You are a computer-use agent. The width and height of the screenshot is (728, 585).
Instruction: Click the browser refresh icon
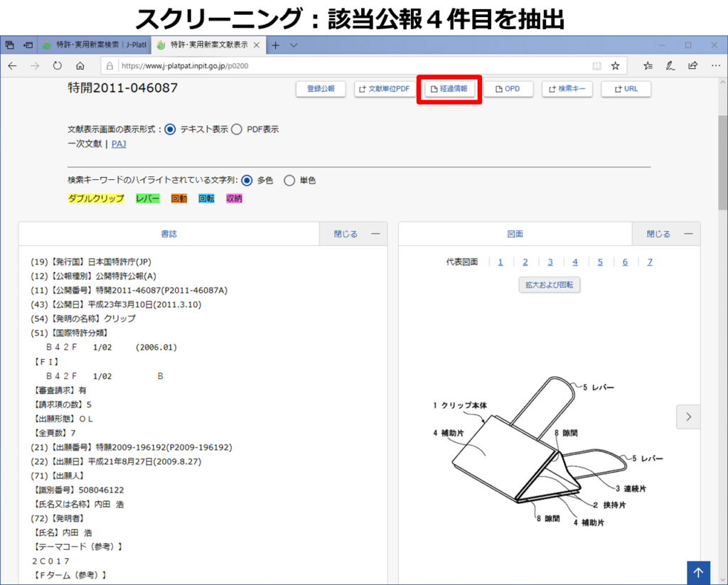(x=57, y=65)
